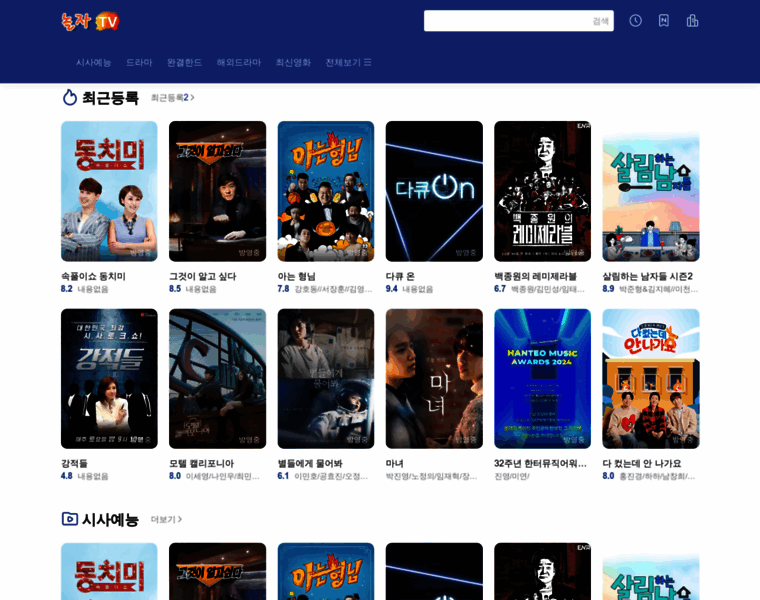
Task: Click the title text 백종원의 레미제라블
Action: point(536,276)
